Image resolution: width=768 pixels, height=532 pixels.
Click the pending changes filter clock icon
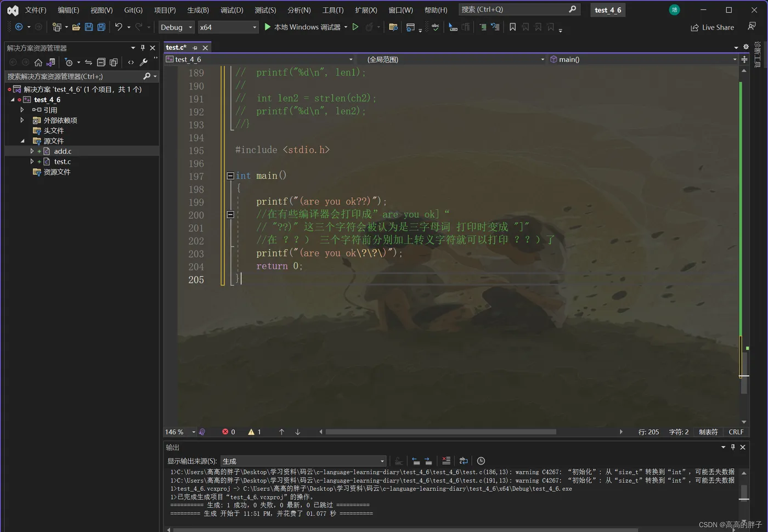[69, 62]
